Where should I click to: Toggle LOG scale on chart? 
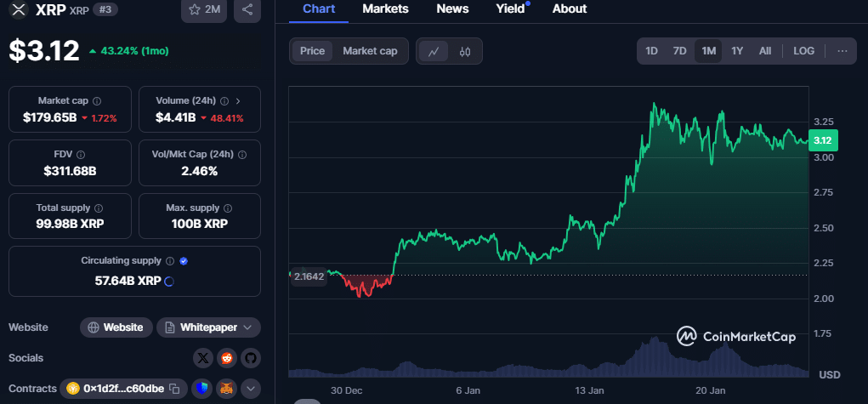coord(803,51)
